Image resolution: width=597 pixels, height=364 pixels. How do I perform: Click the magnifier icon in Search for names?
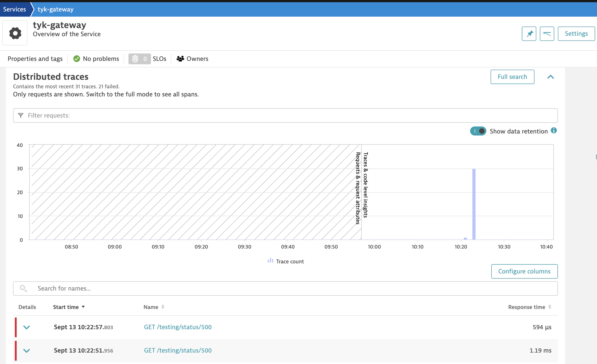click(x=24, y=288)
